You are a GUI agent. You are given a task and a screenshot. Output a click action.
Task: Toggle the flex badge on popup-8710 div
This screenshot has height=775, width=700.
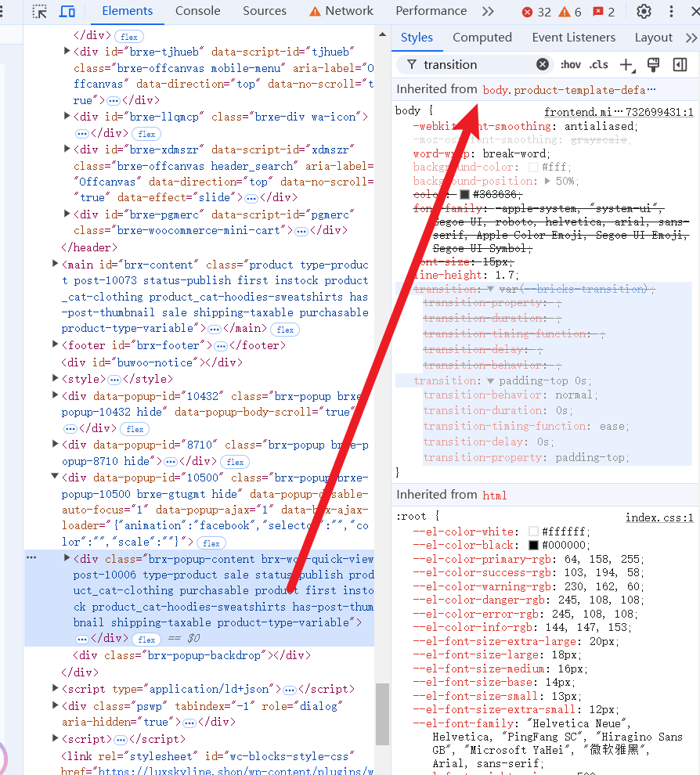click(235, 462)
